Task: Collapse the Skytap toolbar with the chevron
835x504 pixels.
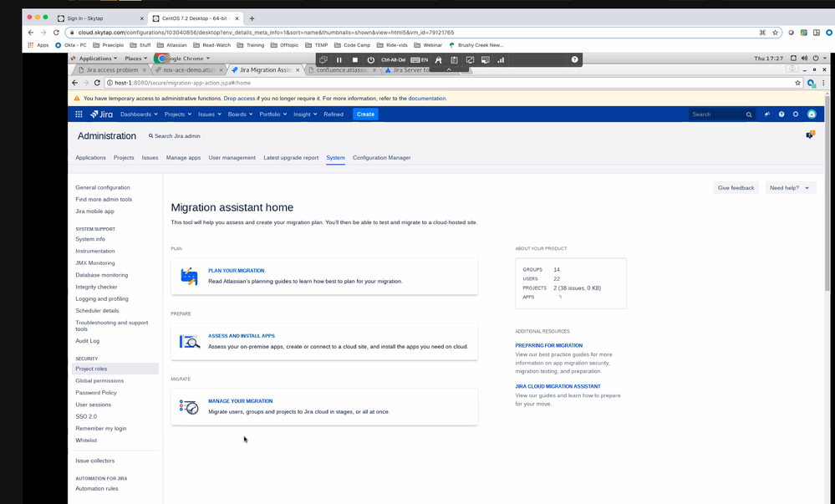Action: click(449, 70)
